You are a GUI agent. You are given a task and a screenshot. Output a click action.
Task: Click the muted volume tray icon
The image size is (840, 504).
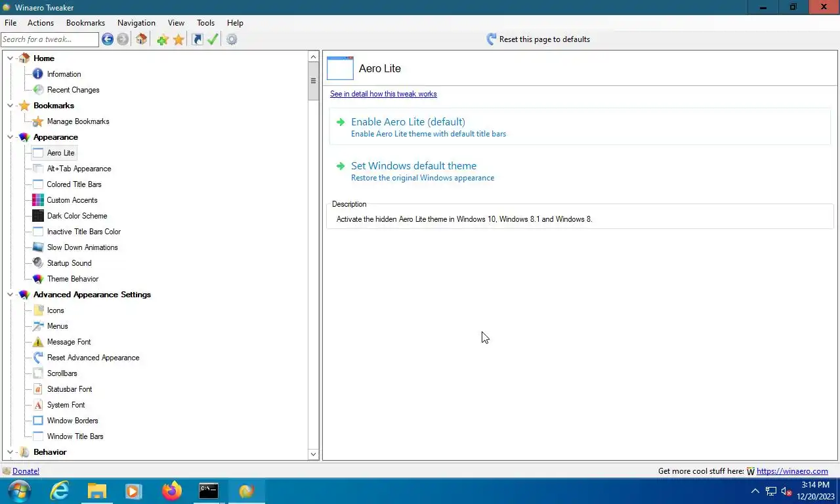click(x=787, y=491)
